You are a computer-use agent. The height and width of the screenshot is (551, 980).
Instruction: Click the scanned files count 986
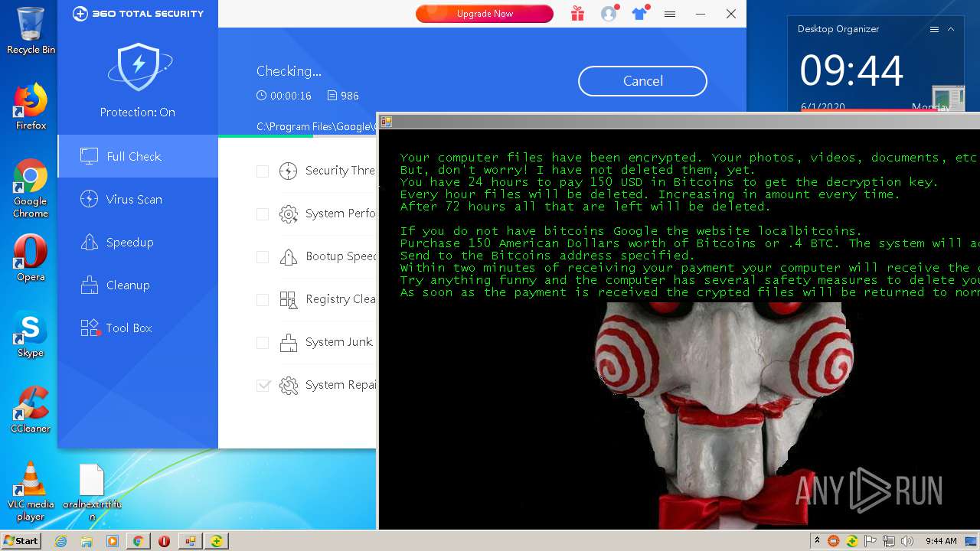(x=350, y=96)
